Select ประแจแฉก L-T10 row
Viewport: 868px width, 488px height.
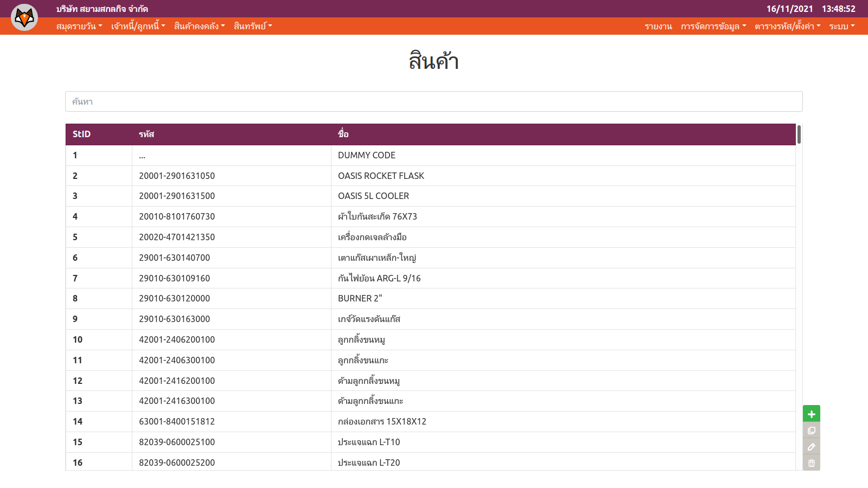pyautogui.click(x=431, y=442)
